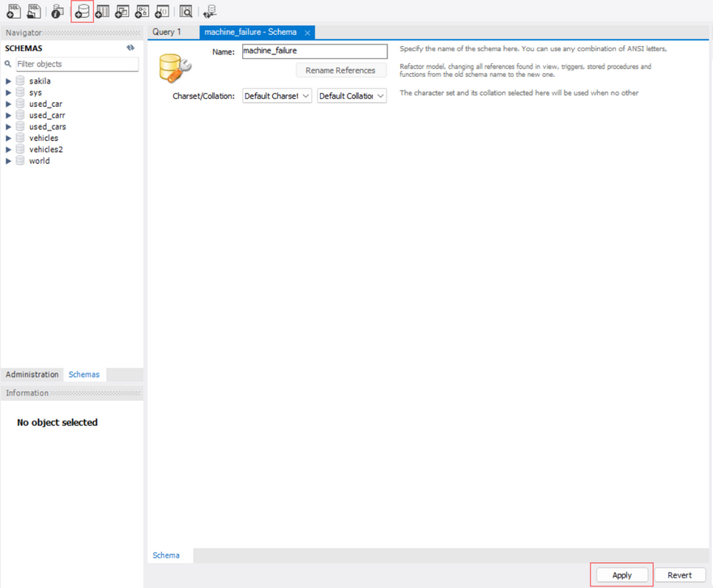Click the create new schema icon
Viewport: 713px width, 588px height.
click(x=82, y=11)
